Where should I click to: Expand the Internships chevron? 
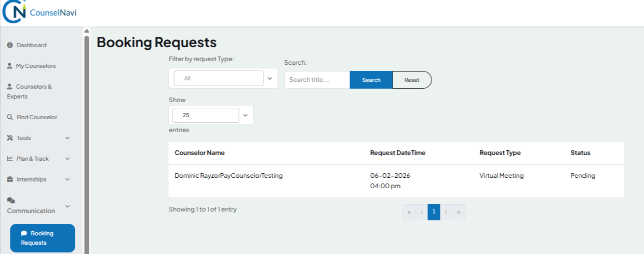(x=68, y=179)
